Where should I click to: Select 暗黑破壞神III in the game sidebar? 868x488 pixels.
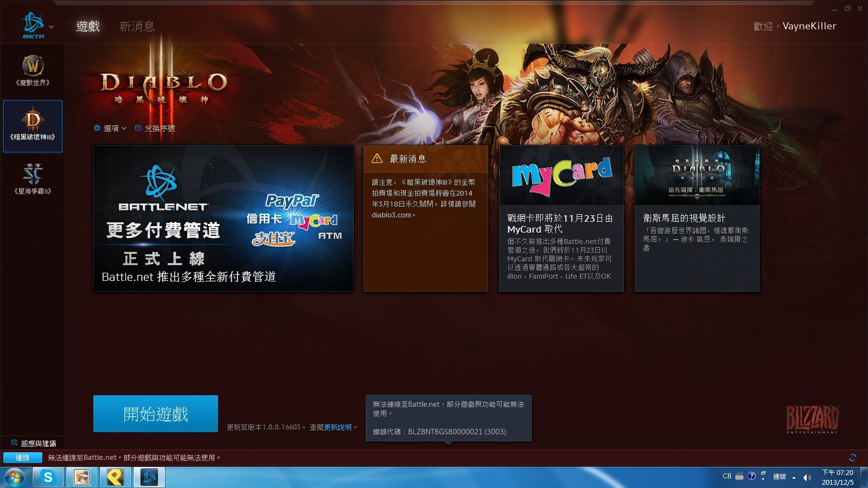click(x=33, y=126)
